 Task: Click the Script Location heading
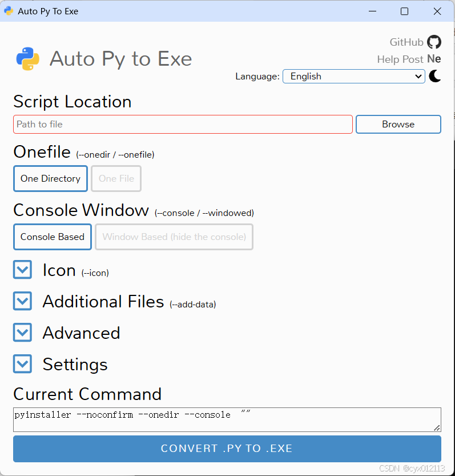(72, 101)
